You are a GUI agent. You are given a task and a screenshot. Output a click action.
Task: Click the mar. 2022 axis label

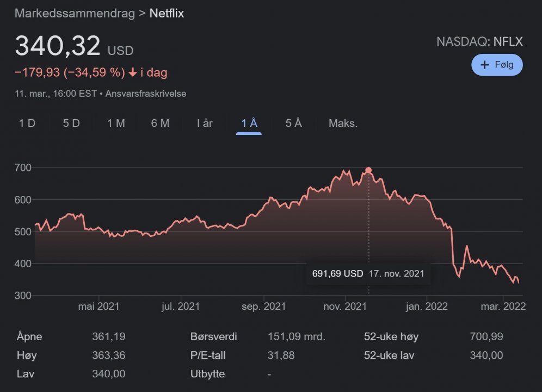(x=502, y=306)
